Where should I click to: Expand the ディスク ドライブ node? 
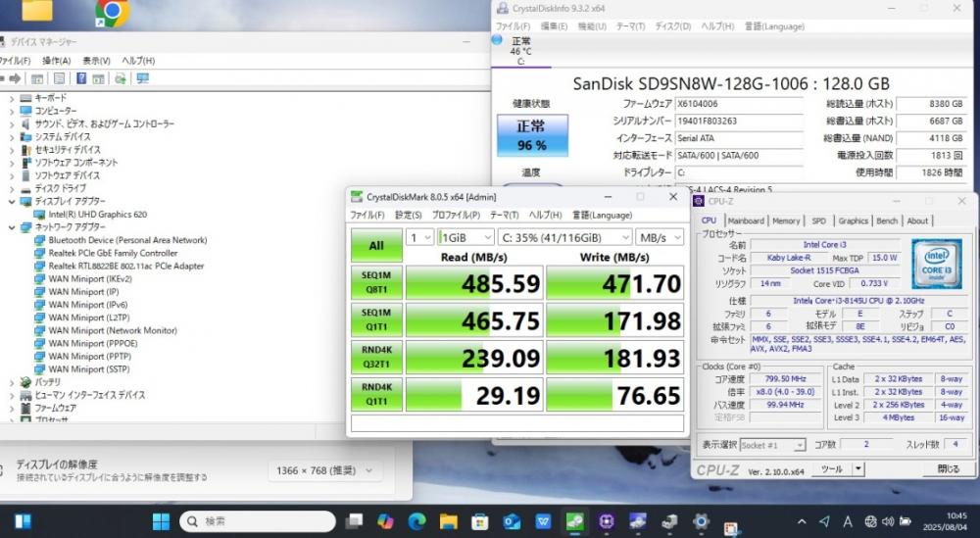[x=11, y=189]
